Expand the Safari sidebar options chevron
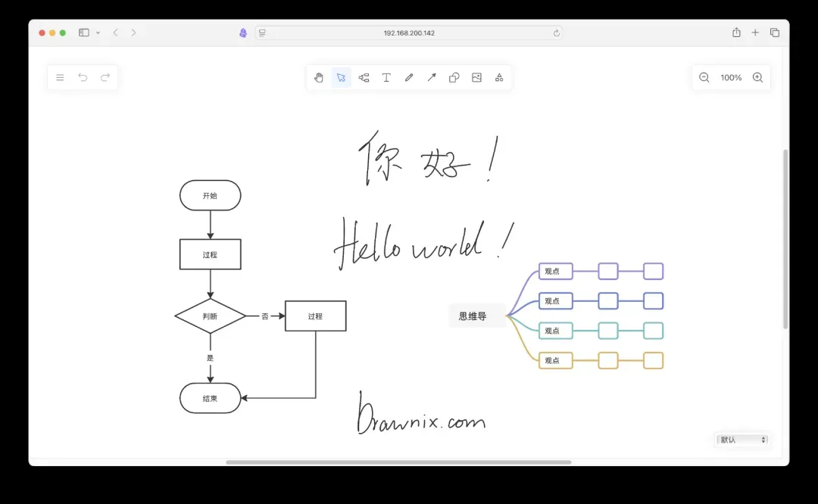 (98, 33)
